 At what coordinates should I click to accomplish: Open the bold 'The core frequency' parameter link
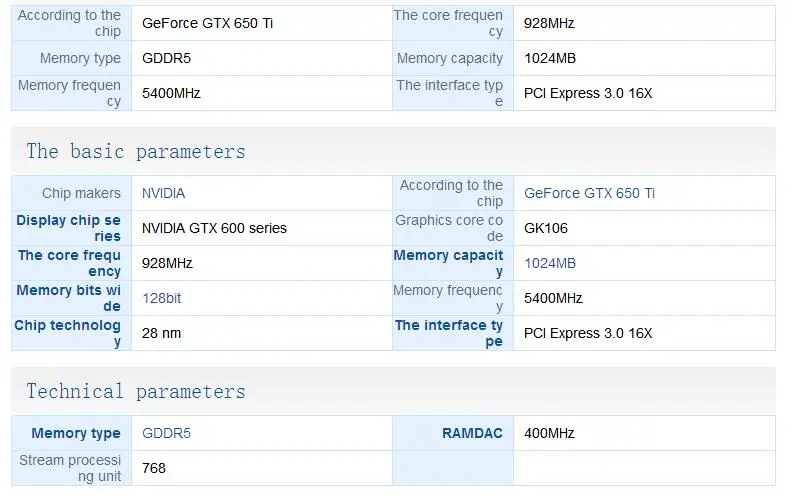tap(70, 263)
